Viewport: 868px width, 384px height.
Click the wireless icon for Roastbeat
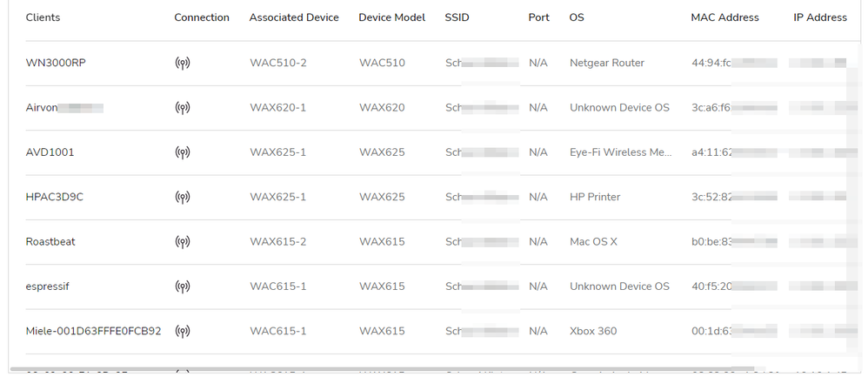tap(182, 242)
